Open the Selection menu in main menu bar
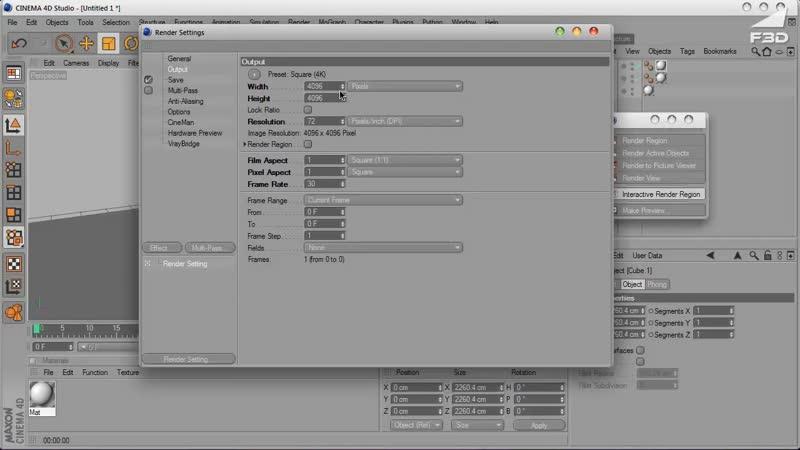The height and width of the screenshot is (450, 800). 116,22
